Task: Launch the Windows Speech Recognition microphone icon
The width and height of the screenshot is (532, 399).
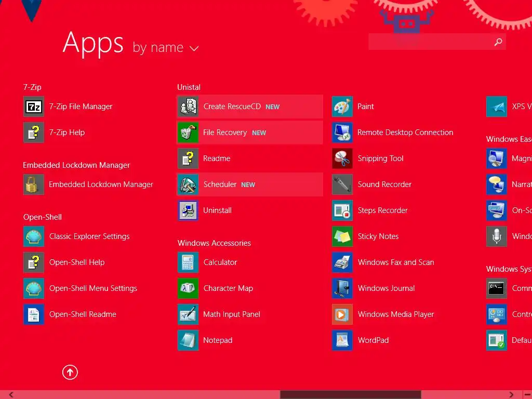Action: (x=497, y=236)
